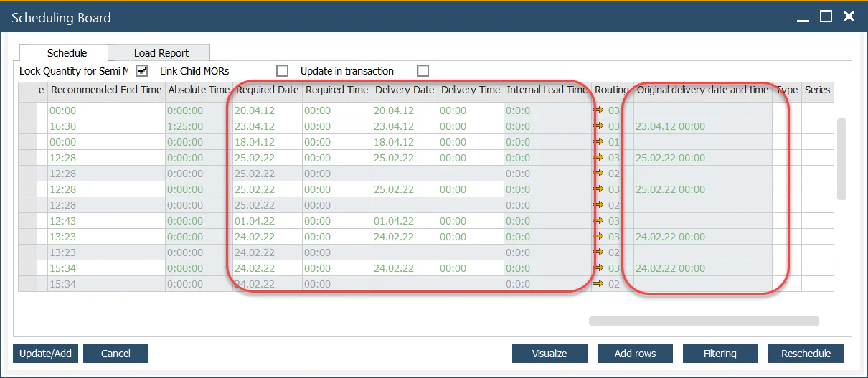868x378 pixels.
Task: Maximize the Scheduling Board window
Action: [826, 16]
